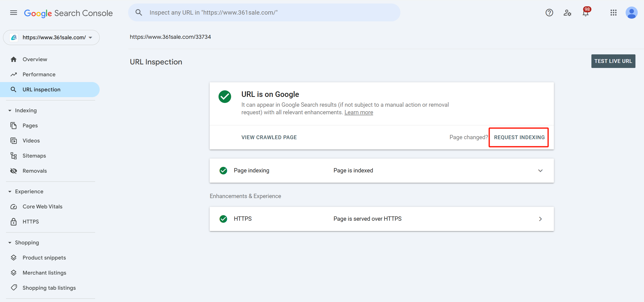644x302 pixels.
Task: Click the Google account avatar
Action: 631,13
